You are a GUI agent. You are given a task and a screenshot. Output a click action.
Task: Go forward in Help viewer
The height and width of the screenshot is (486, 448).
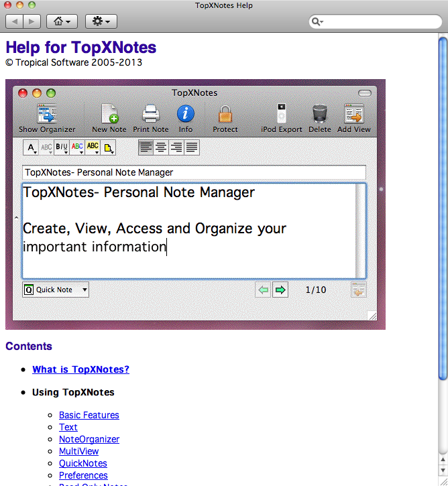click(x=32, y=21)
